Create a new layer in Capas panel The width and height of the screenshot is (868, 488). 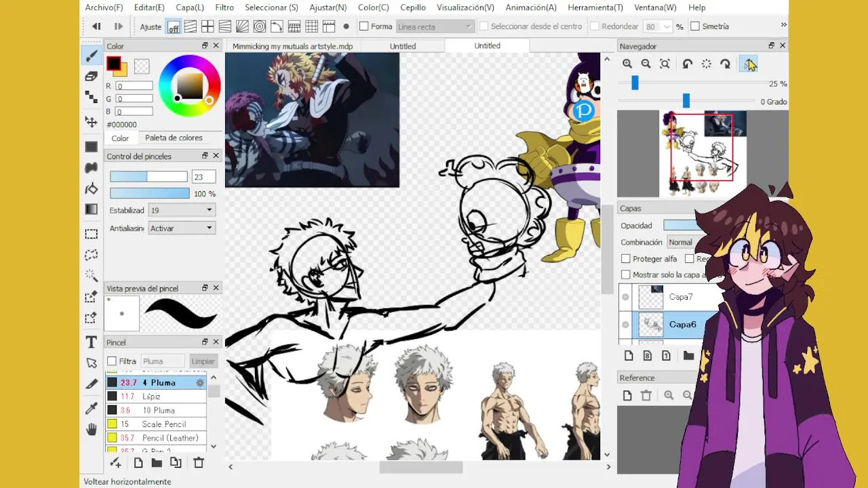[x=629, y=356]
